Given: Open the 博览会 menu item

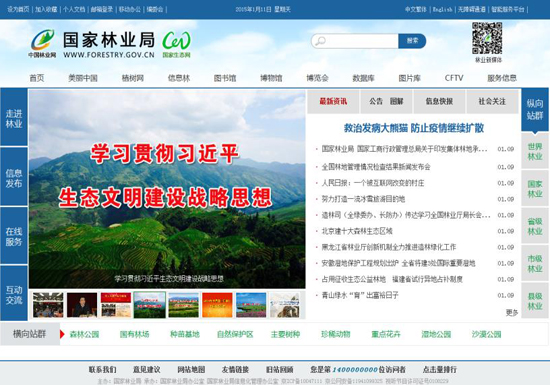Looking at the screenshot, I should 317,78.
